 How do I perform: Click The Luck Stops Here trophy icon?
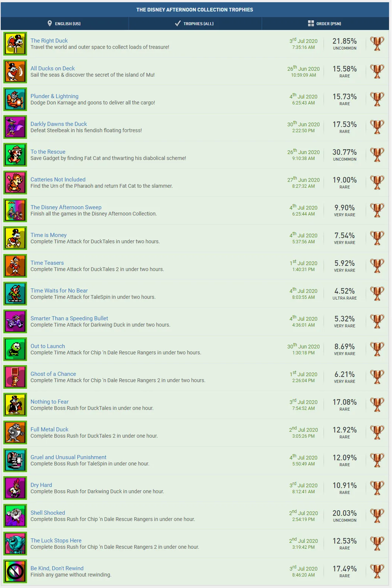[x=15, y=544]
